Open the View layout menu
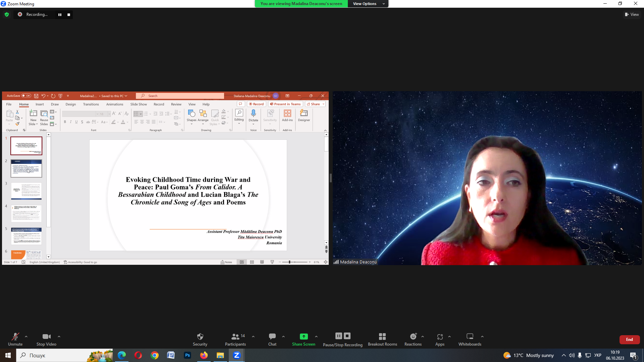Image resolution: width=644 pixels, height=362 pixels. [x=632, y=14]
